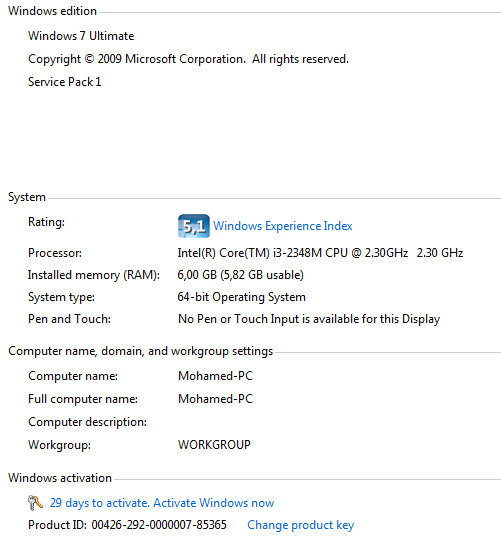Click the Service Pack 1 text
Viewport: 501px width, 537px height.
tap(64, 82)
